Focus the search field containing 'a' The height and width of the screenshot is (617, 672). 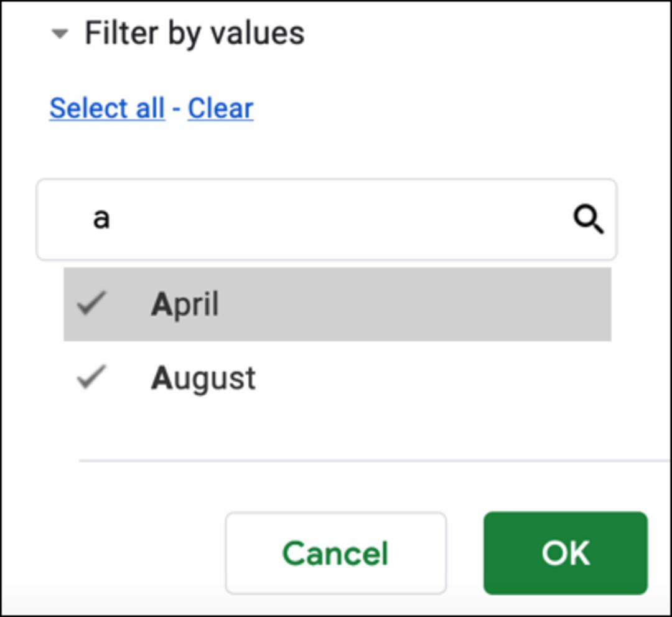coord(327,220)
